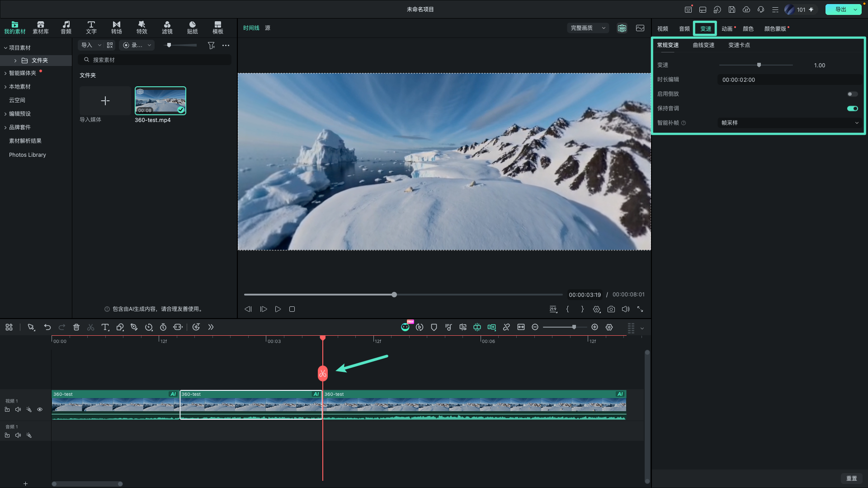Click the zoom-in plus icon on timeline
This screenshot has width=868, height=488.
(x=595, y=327)
